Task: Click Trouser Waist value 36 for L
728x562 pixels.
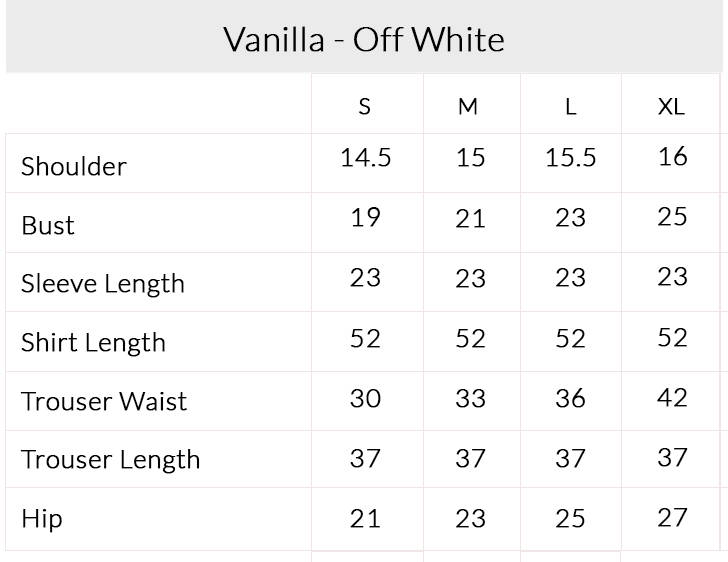Action: point(571,399)
